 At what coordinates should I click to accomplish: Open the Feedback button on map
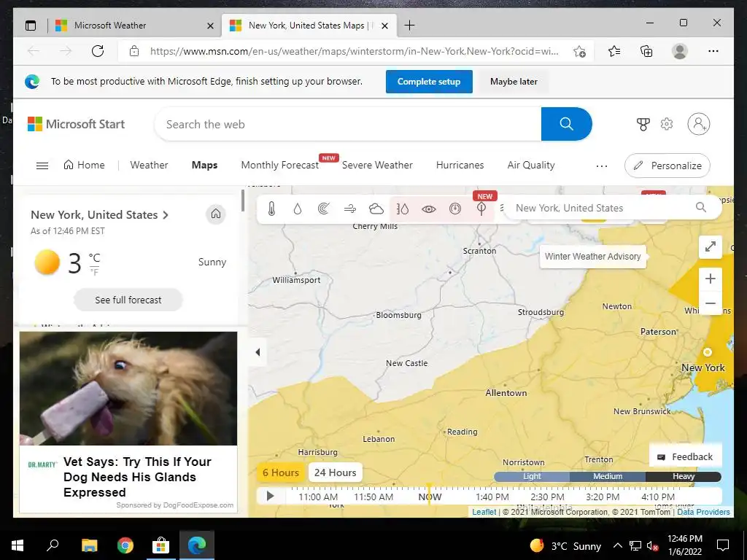coord(685,456)
